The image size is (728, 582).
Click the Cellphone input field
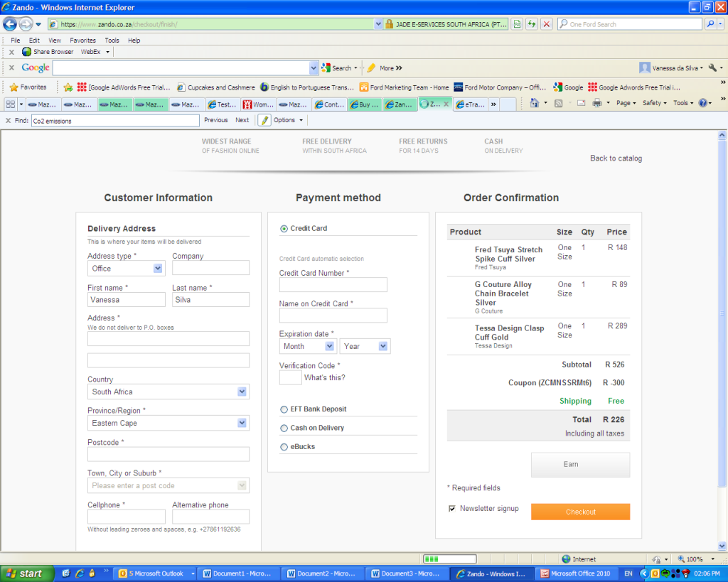point(127,517)
